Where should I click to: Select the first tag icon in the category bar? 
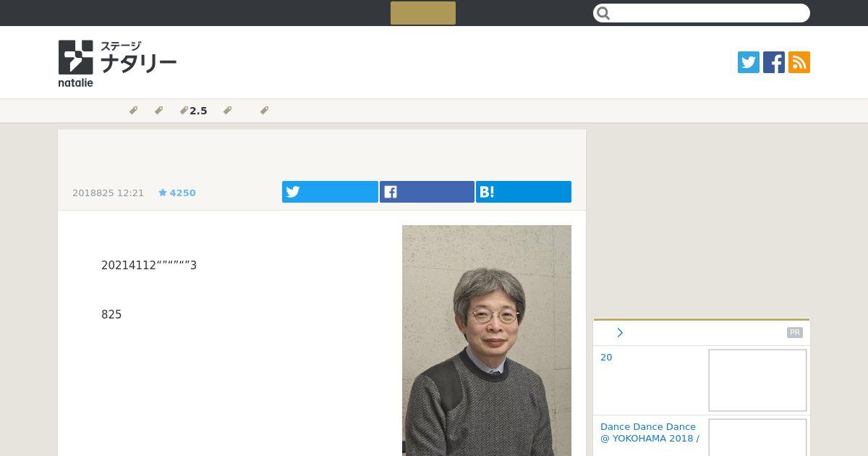[x=133, y=111]
